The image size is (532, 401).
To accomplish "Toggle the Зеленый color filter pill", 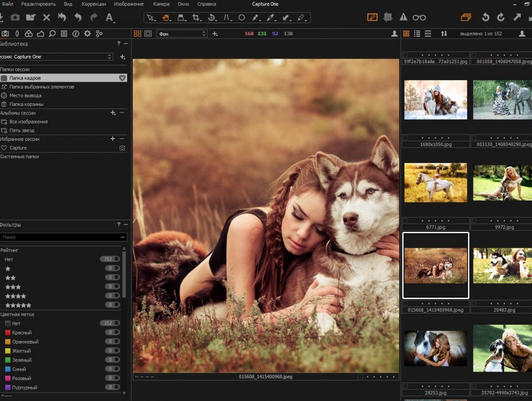I will [x=112, y=359].
